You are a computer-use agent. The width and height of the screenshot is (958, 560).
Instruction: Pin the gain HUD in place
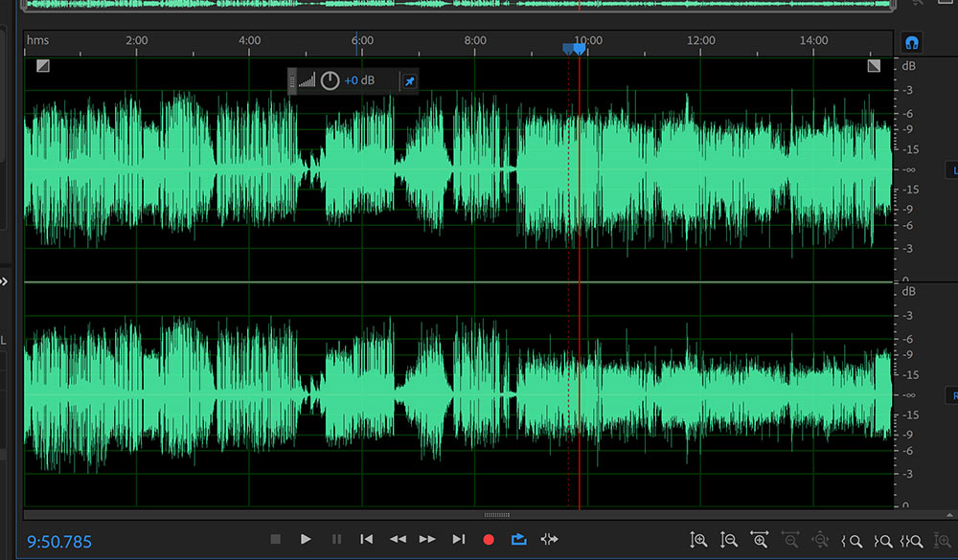(409, 81)
